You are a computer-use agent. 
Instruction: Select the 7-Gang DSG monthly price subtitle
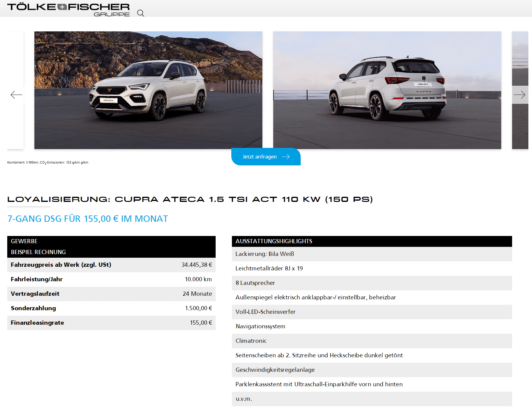point(88,219)
